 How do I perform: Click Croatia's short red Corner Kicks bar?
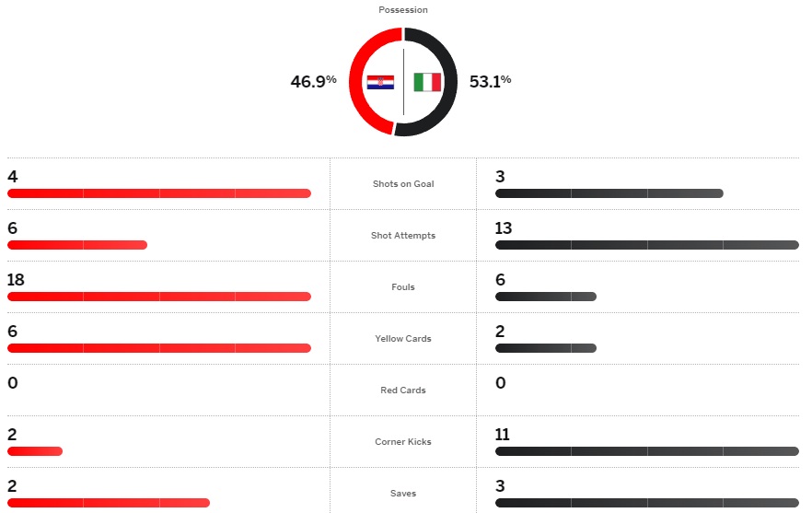click(x=35, y=451)
